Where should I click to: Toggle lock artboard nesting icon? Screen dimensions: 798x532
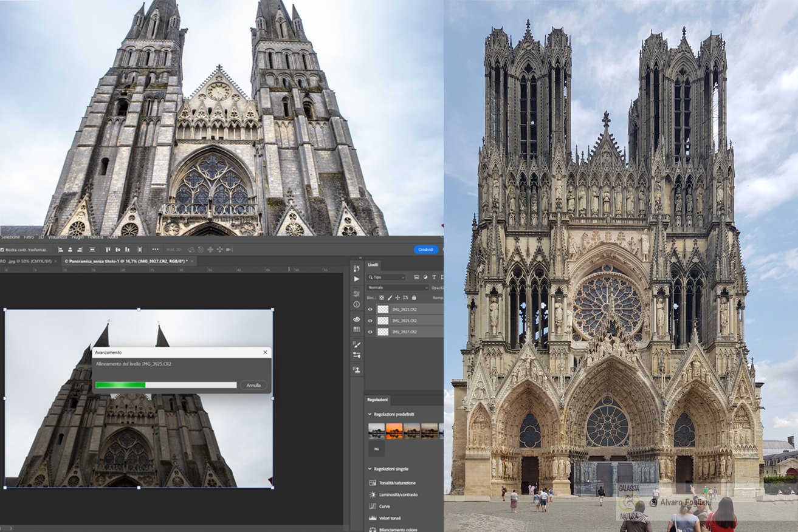pos(405,298)
